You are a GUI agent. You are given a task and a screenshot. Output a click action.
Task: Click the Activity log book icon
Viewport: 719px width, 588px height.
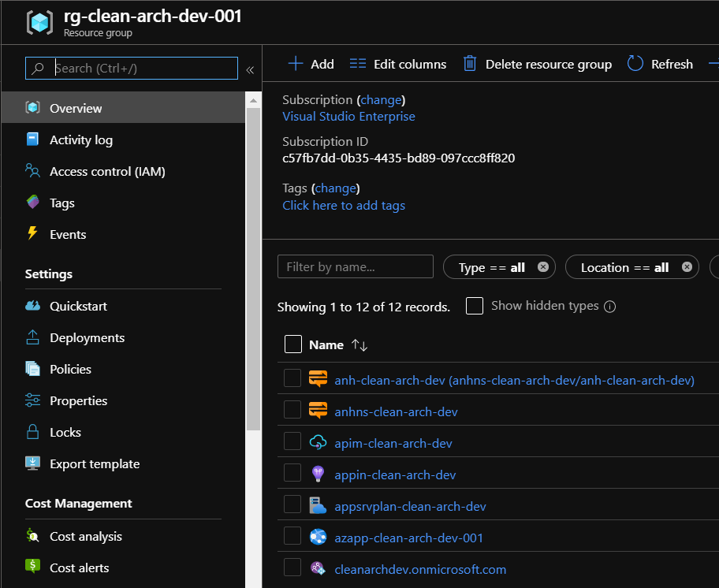(x=32, y=139)
